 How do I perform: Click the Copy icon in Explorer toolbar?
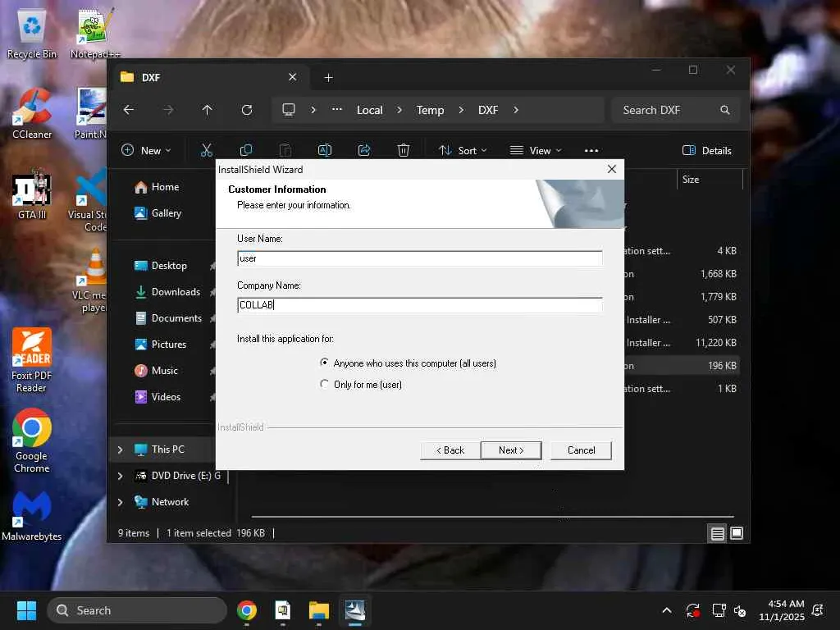tap(245, 150)
